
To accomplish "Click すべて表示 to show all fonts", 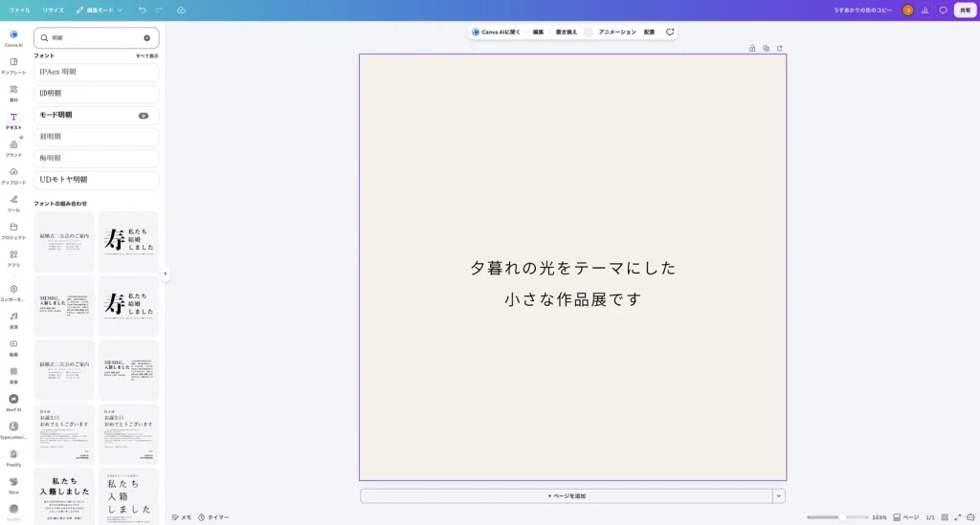I will tap(146, 56).
